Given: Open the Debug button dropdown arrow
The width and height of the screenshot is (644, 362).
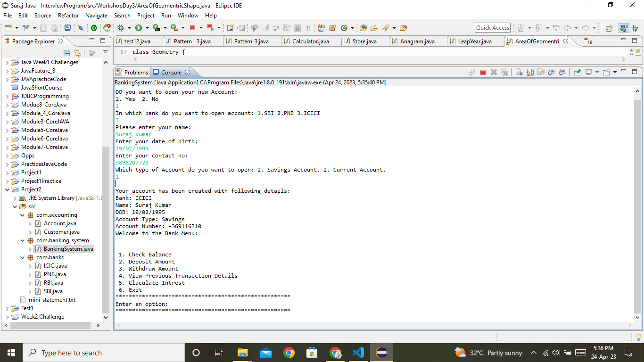Looking at the screenshot, I should coord(129,28).
